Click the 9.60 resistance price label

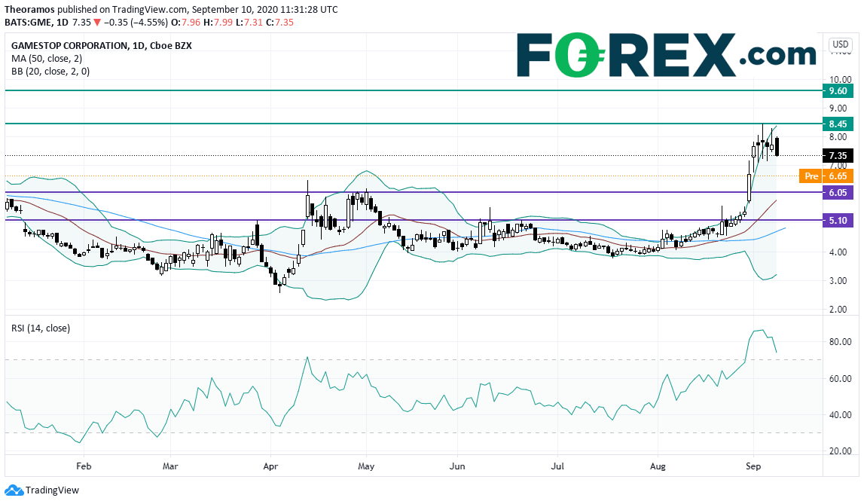click(838, 91)
